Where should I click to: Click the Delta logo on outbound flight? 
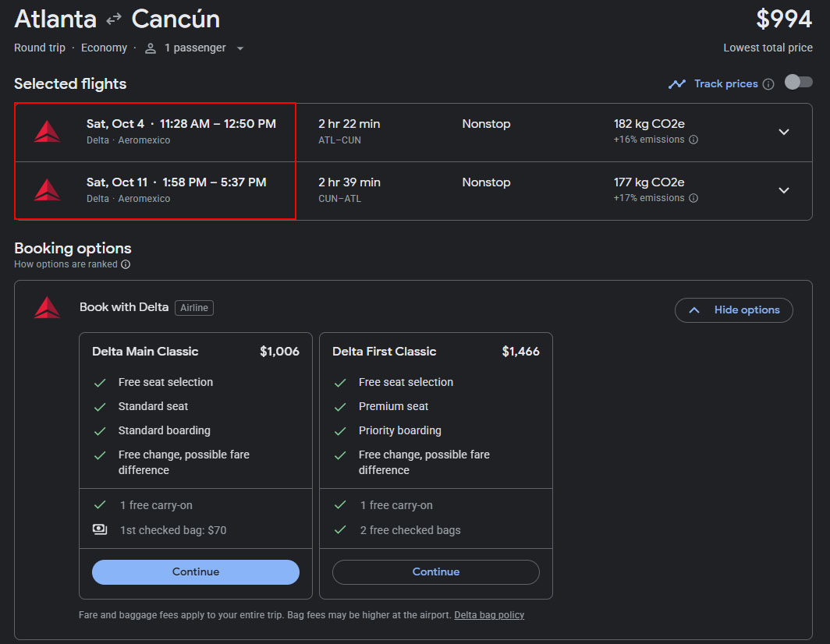pyautogui.click(x=47, y=132)
